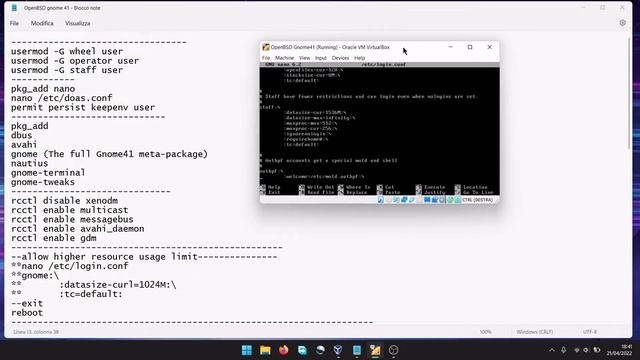The image size is (640, 360).
Task: Click UTF-8 encoding in status bar
Action: click(x=590, y=332)
